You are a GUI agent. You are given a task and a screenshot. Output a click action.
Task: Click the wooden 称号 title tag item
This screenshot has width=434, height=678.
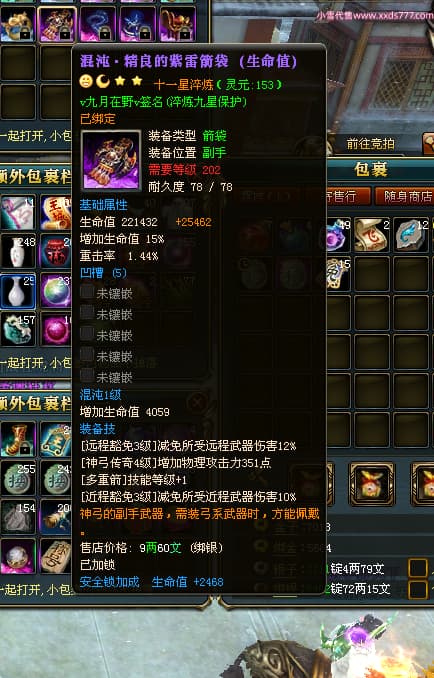(x=56, y=556)
